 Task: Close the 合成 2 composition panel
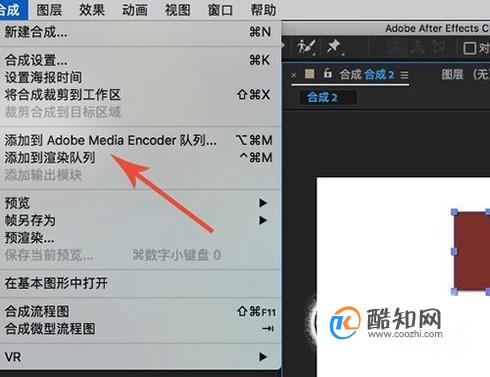(x=294, y=75)
